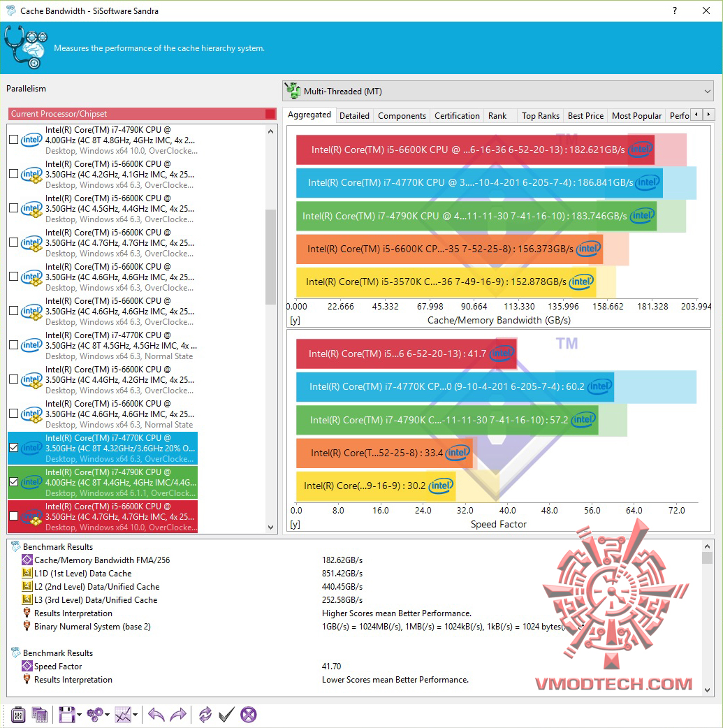Image resolution: width=723 pixels, height=728 pixels.
Task: Click the line chart view icon
Action: pos(123,715)
